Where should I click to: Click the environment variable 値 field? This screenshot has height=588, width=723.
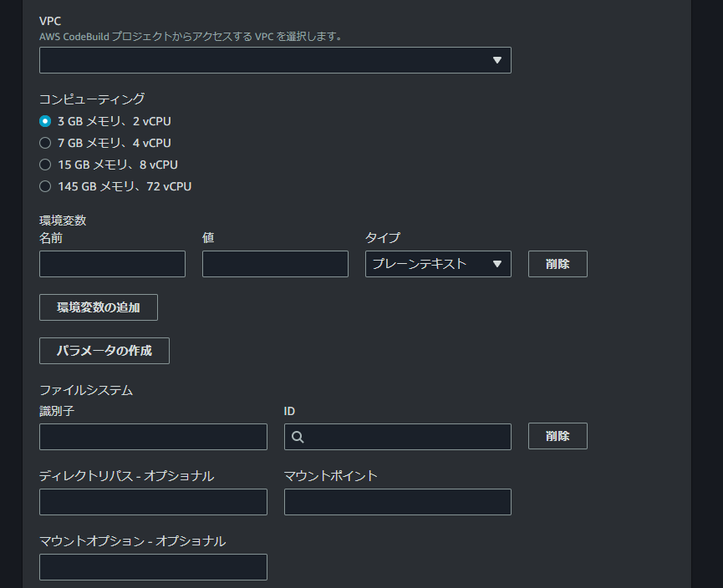point(275,264)
